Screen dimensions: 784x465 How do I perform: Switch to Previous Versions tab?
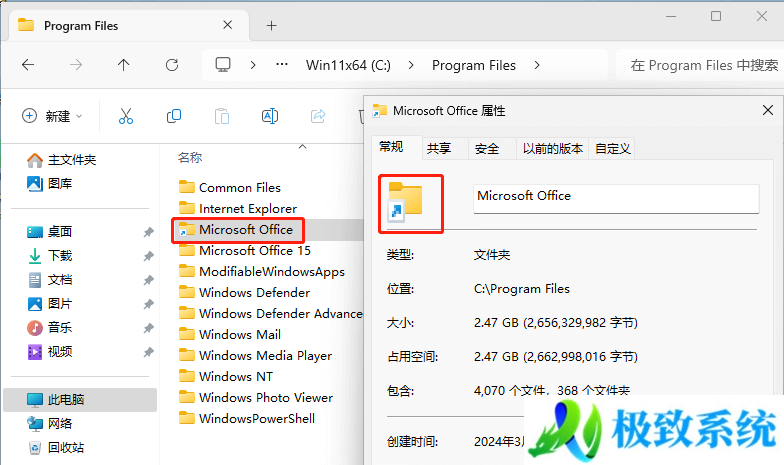click(x=552, y=148)
